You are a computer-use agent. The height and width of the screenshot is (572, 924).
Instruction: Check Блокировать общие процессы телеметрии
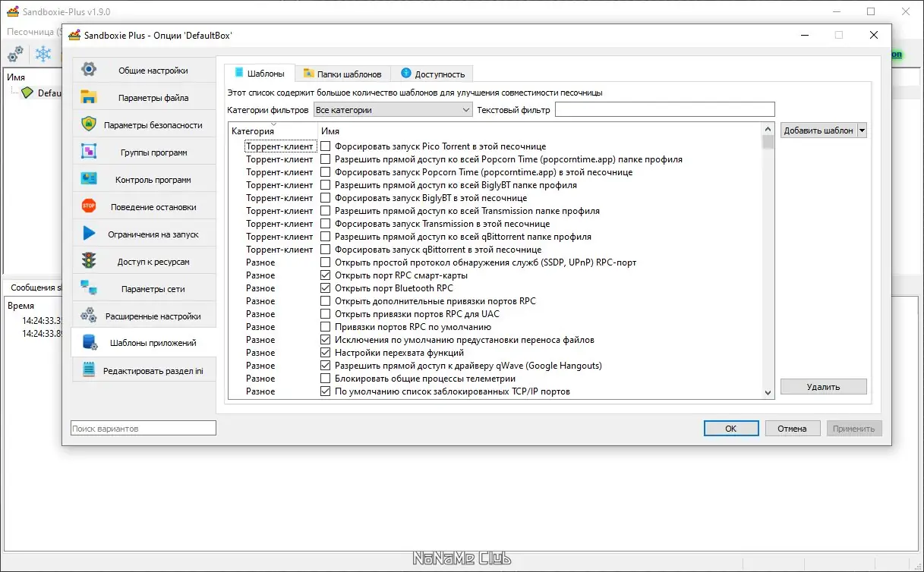pyautogui.click(x=326, y=379)
